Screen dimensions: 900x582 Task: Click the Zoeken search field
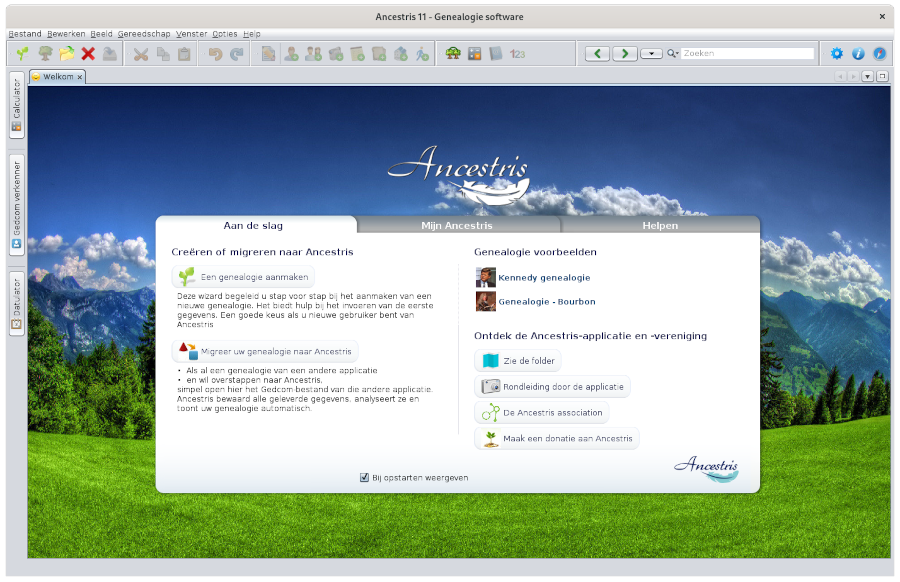pyautogui.click(x=748, y=53)
